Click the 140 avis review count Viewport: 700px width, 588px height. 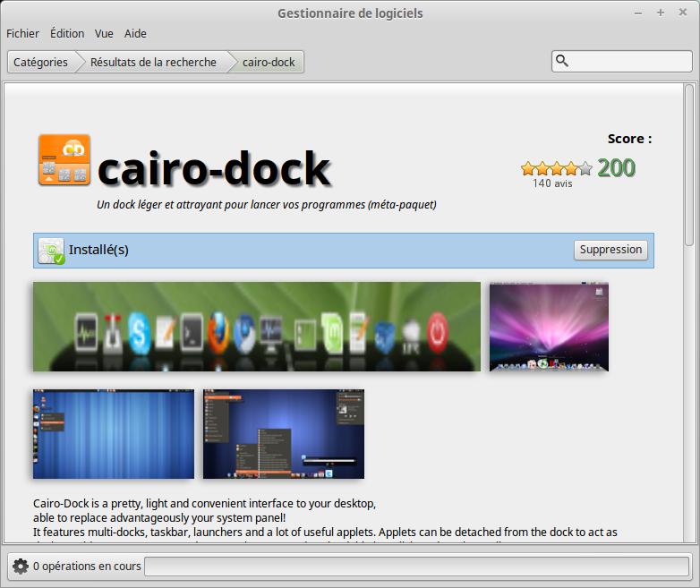click(552, 183)
